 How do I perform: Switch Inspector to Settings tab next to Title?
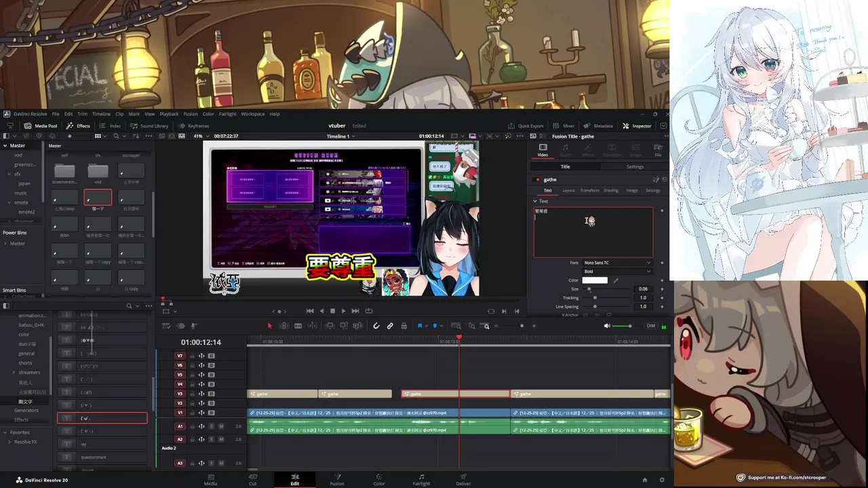(635, 167)
